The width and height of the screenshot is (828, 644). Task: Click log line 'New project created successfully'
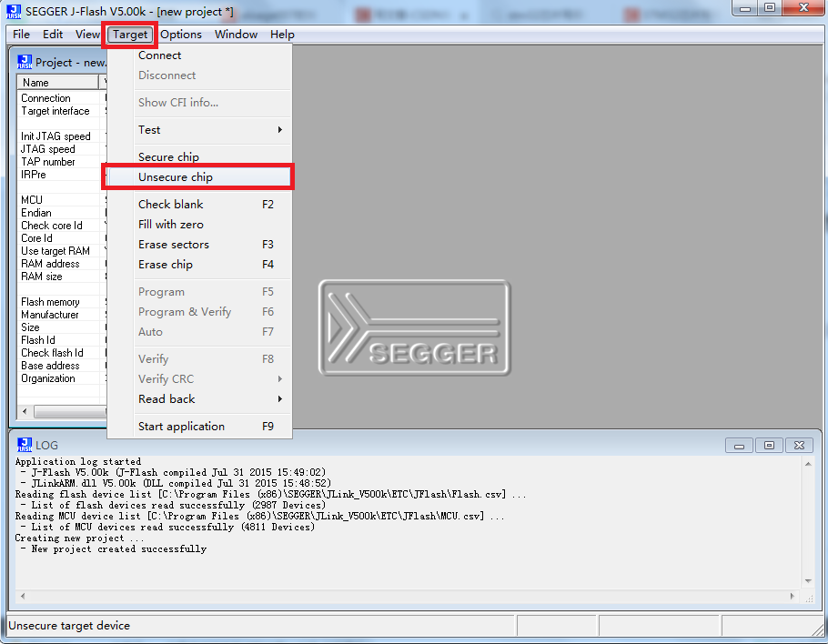coord(119,549)
